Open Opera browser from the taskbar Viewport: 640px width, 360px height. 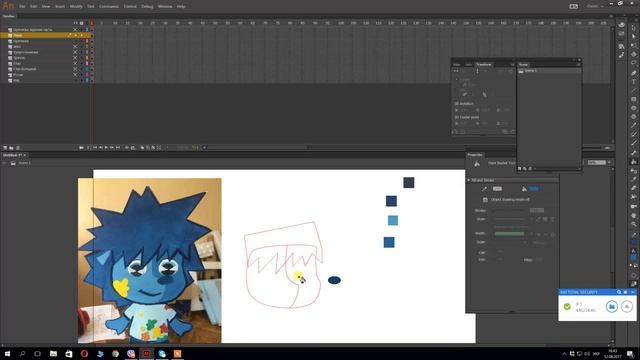[84, 353]
